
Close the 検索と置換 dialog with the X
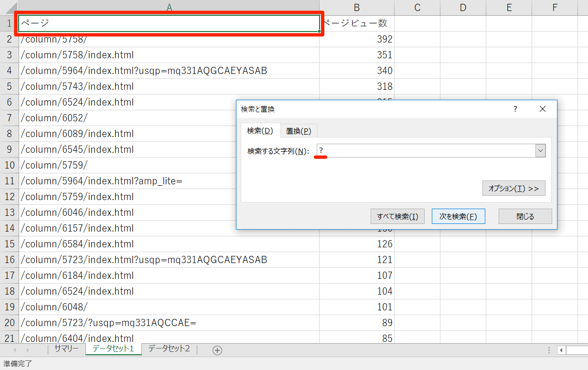pyautogui.click(x=542, y=109)
